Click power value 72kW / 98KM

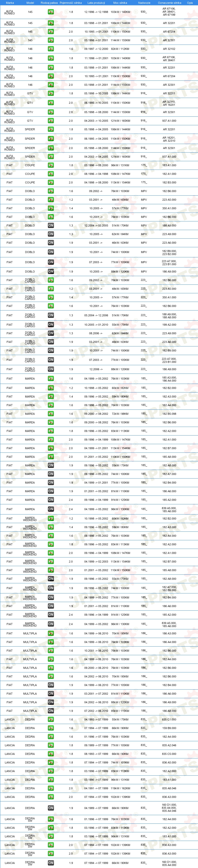pos(121,414)
